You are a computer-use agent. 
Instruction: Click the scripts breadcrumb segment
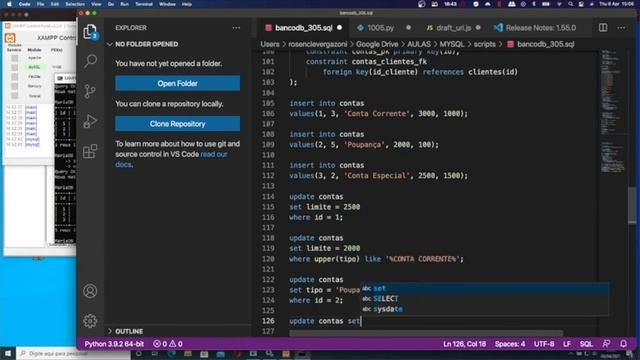(x=484, y=44)
